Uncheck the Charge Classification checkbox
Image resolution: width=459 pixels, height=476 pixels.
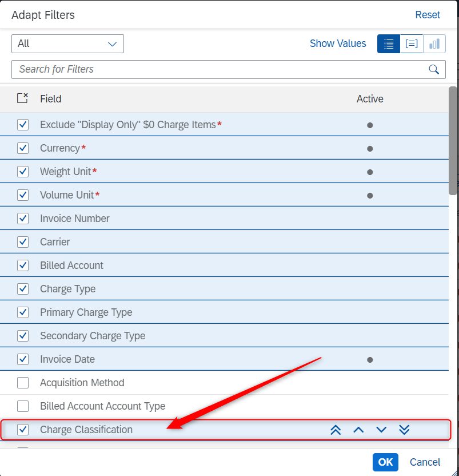pyautogui.click(x=23, y=430)
